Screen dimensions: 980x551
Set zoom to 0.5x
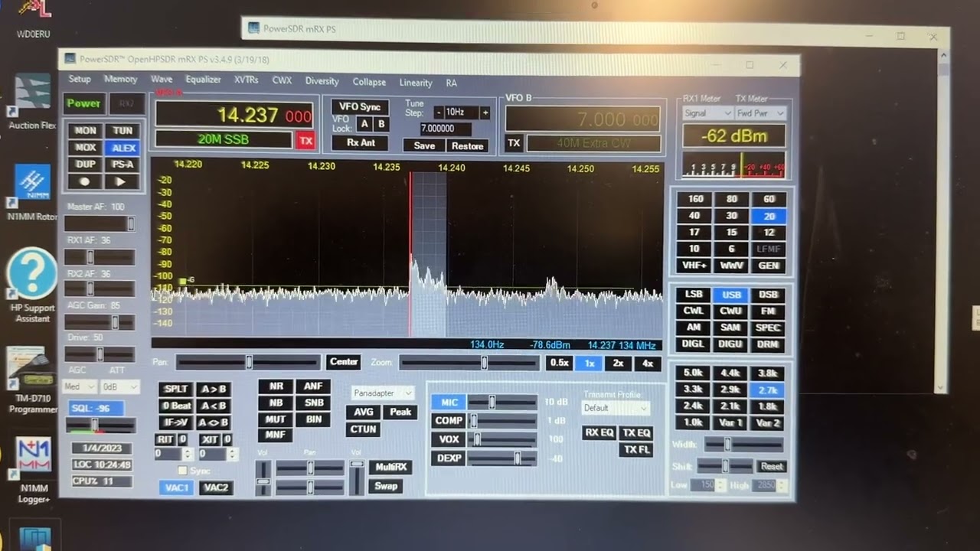click(x=560, y=363)
